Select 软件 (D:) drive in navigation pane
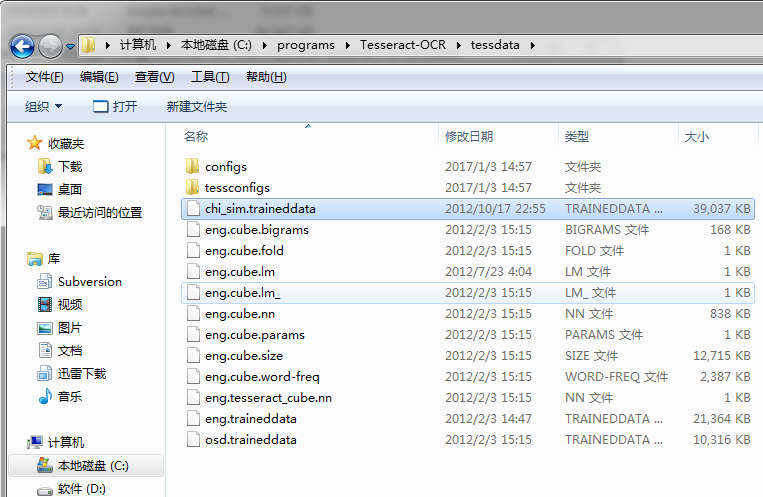763x497 pixels. coord(82,489)
